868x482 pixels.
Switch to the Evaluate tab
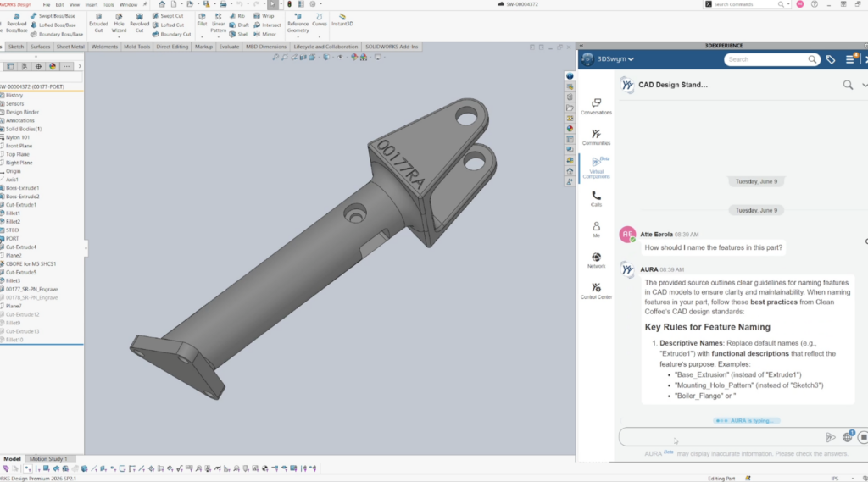pos(229,47)
